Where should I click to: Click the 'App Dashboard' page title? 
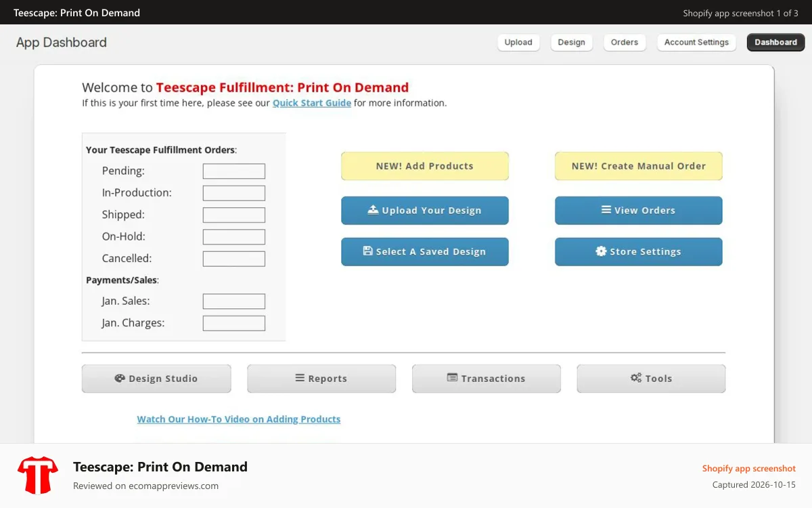tap(62, 42)
